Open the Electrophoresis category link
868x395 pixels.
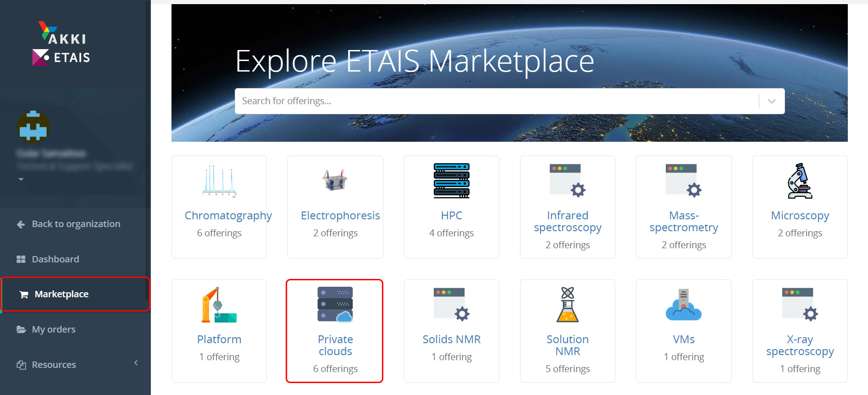(340, 216)
